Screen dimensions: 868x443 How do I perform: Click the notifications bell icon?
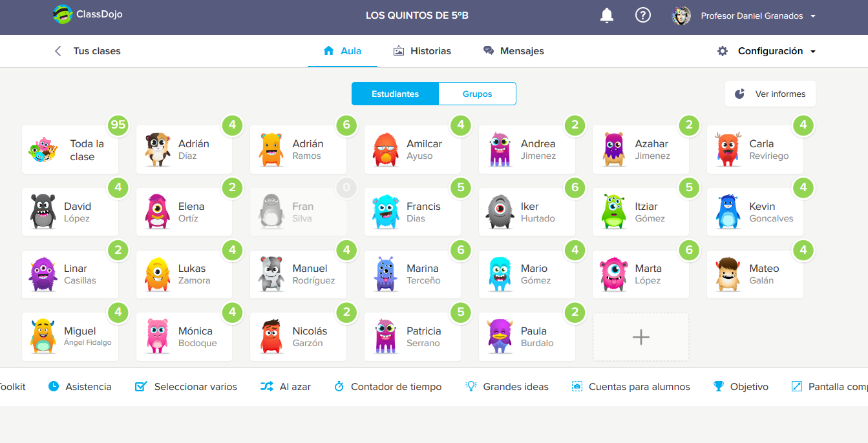click(x=607, y=15)
